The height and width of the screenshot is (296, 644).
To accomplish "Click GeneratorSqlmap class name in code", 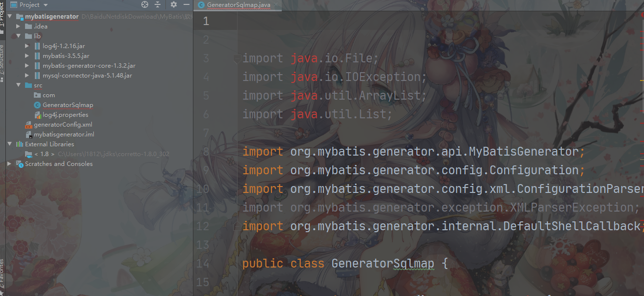I will (x=383, y=264).
